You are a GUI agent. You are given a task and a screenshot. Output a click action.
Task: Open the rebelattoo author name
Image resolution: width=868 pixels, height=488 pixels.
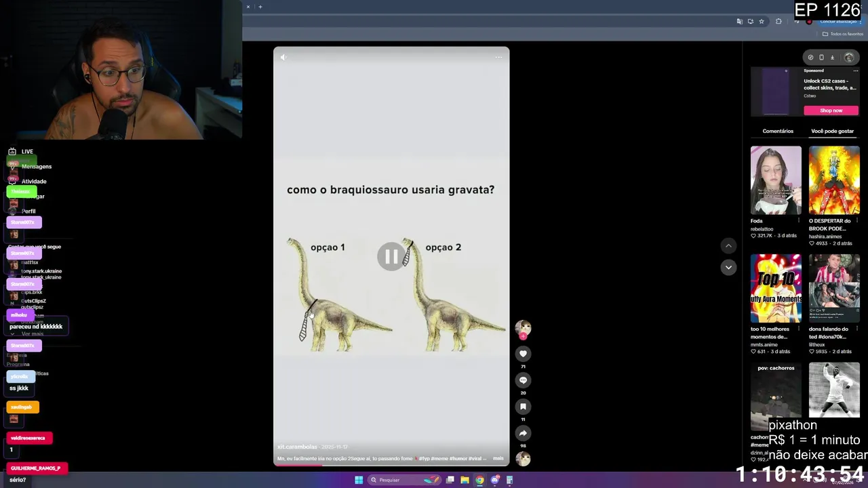(762, 229)
